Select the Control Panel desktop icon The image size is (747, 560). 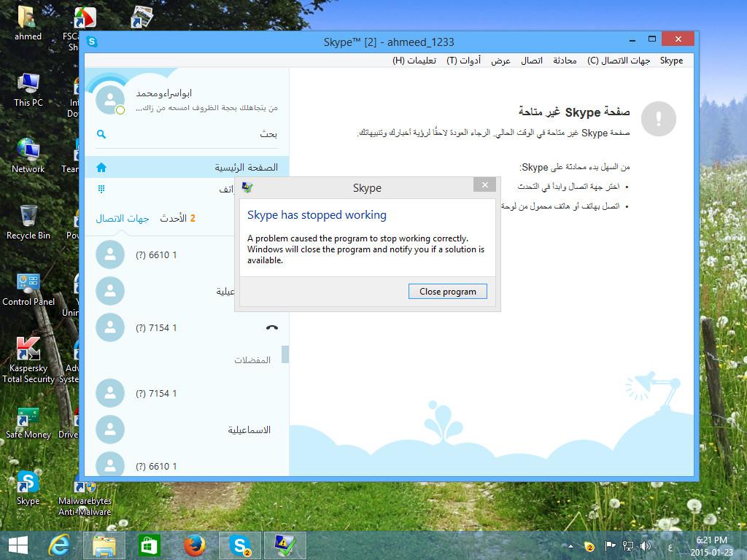[x=28, y=289]
